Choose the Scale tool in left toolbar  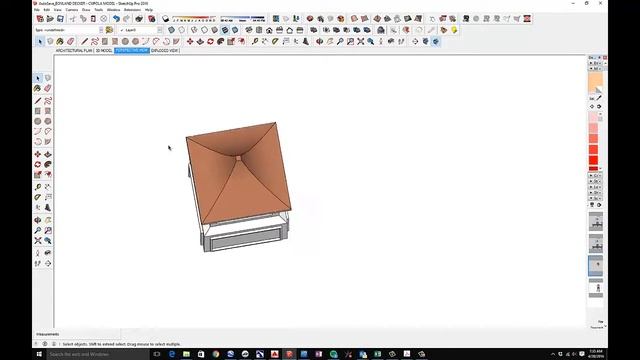click(38, 175)
